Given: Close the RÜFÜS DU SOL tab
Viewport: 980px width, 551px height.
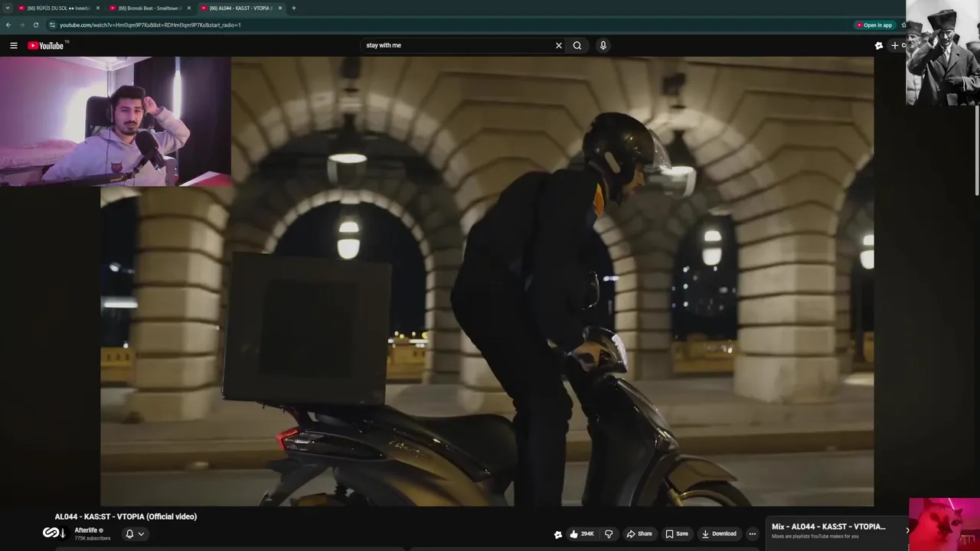Looking at the screenshot, I should [98, 8].
